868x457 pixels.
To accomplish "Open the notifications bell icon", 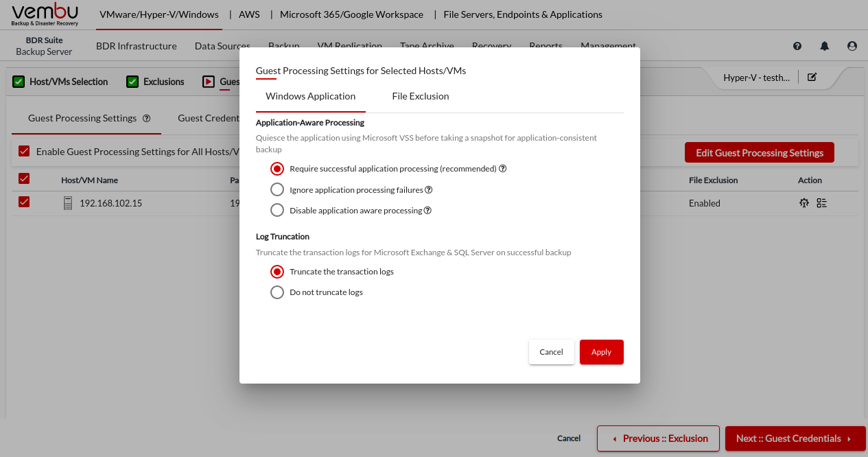I will click(825, 46).
